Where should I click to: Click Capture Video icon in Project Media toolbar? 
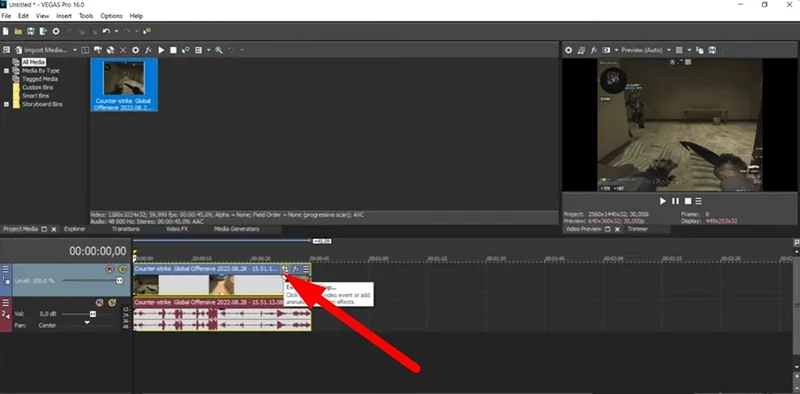click(x=98, y=50)
